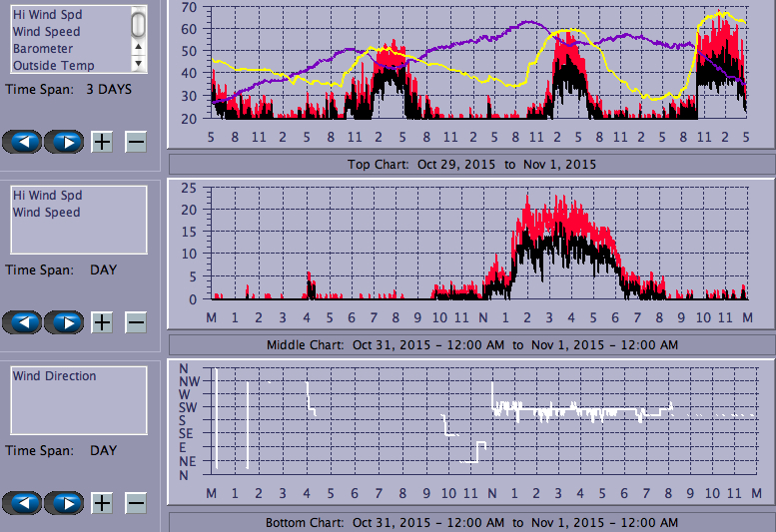
Task: Click the top list's scroll up arrow
Action: coord(139,46)
